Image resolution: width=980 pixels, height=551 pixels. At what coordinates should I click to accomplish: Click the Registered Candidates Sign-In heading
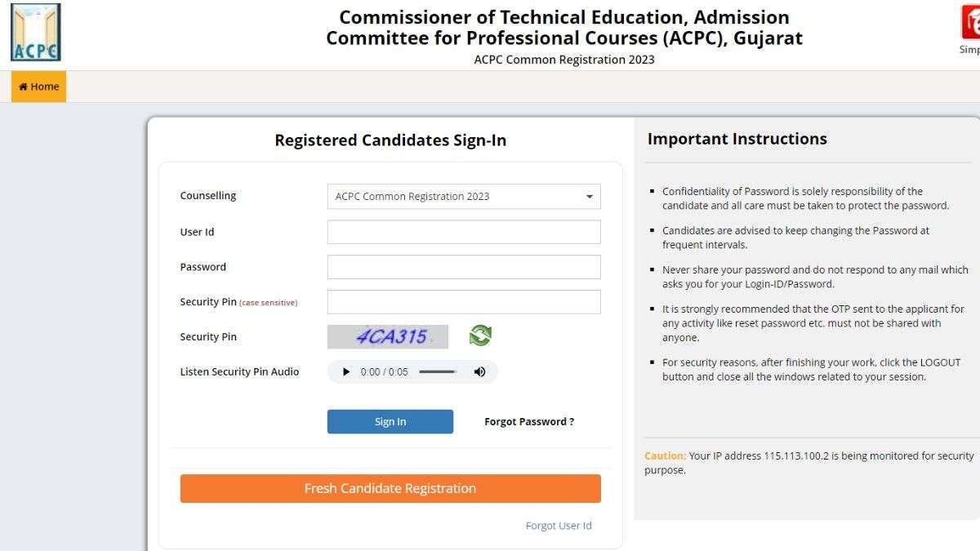click(390, 140)
